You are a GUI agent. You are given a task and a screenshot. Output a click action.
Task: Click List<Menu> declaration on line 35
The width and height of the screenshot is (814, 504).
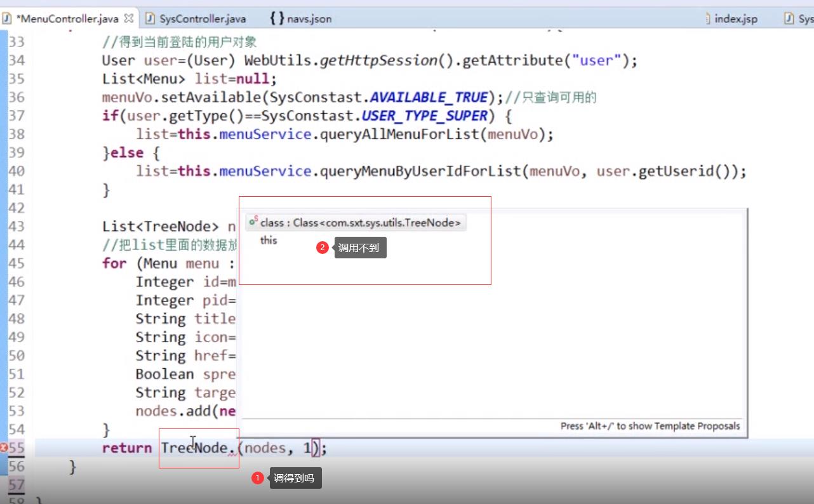[x=143, y=79]
